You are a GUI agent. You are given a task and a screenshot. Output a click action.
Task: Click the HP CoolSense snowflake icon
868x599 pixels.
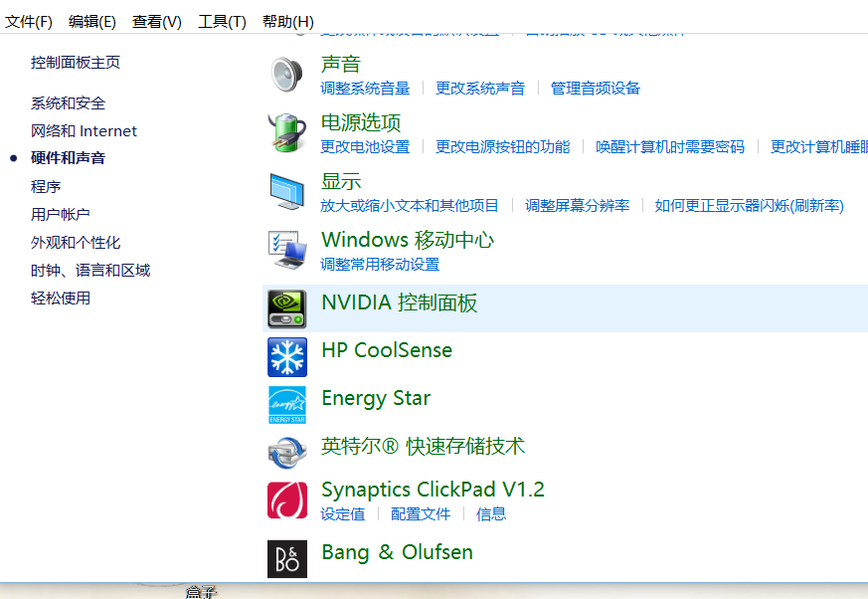(x=286, y=357)
